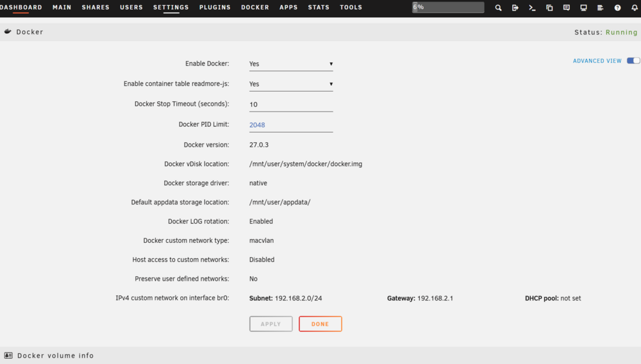Toggle the help question mark icon
This screenshot has width=641, height=364.
click(x=617, y=8)
